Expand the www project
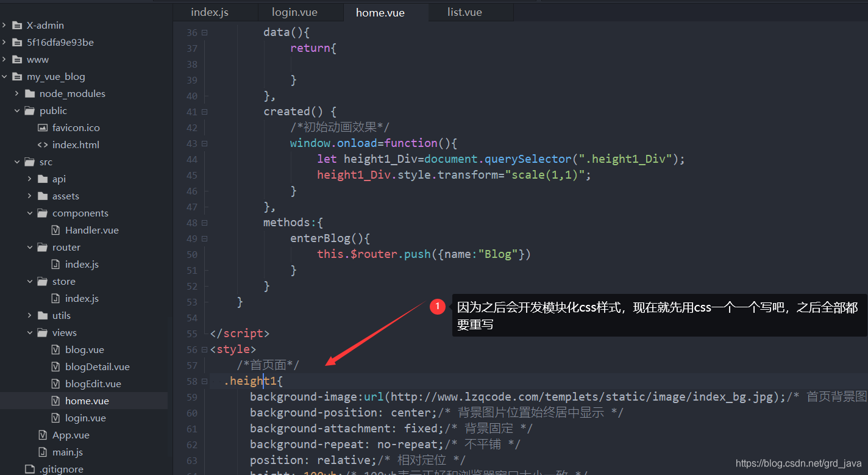This screenshot has height=475, width=868. (x=4, y=60)
